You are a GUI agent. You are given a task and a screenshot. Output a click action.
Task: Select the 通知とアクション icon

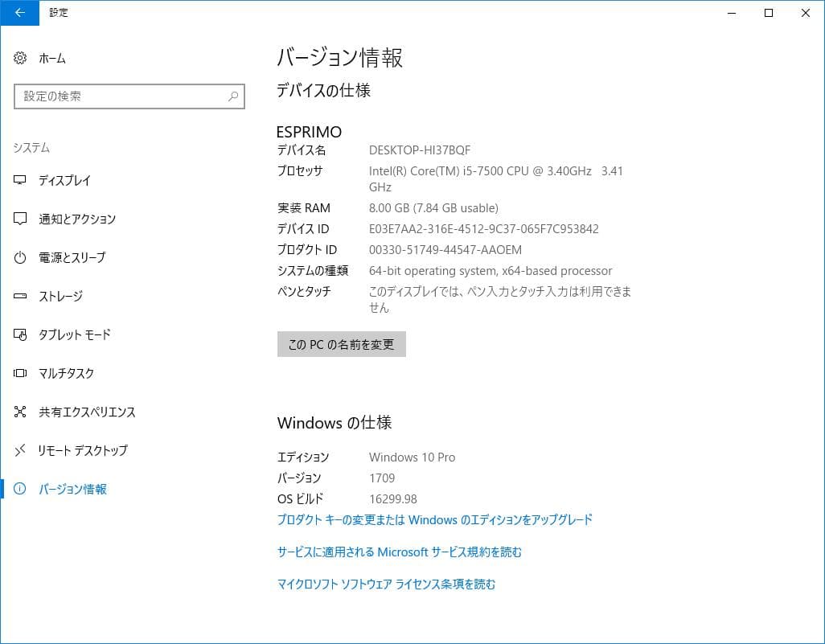[x=19, y=219]
